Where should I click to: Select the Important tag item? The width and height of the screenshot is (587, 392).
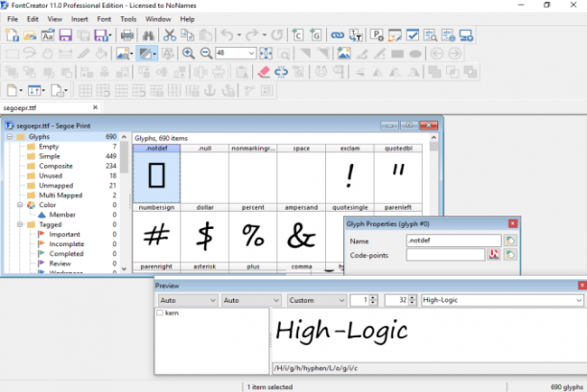64,234
